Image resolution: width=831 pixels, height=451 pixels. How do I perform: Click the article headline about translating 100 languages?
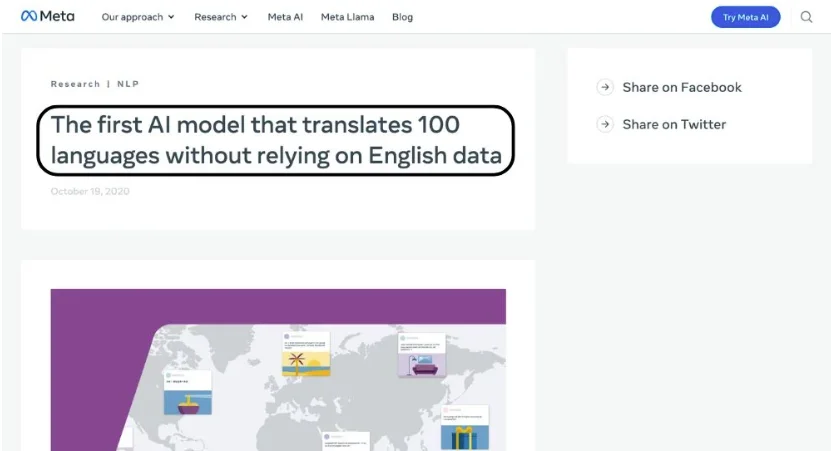pos(276,140)
